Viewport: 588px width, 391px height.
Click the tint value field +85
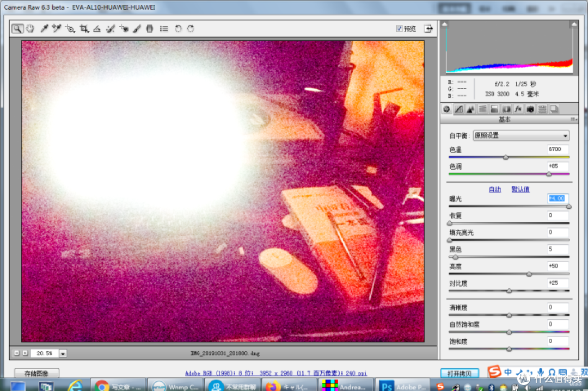(x=558, y=166)
